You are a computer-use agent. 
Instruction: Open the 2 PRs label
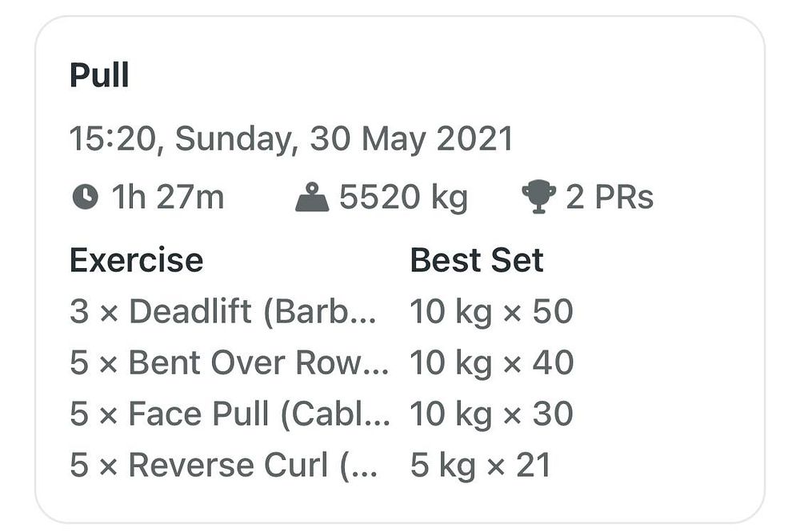tap(610, 197)
